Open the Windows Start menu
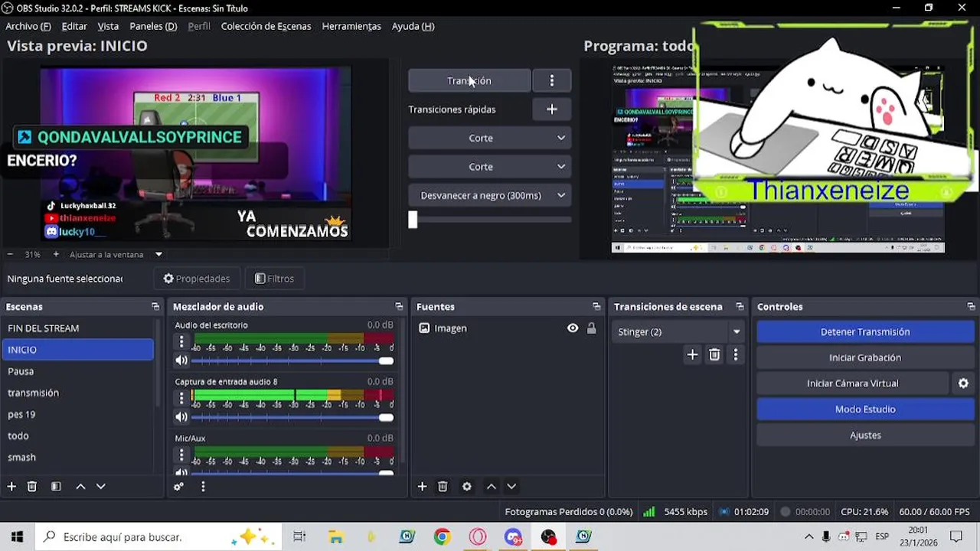980x551 pixels. [x=18, y=537]
